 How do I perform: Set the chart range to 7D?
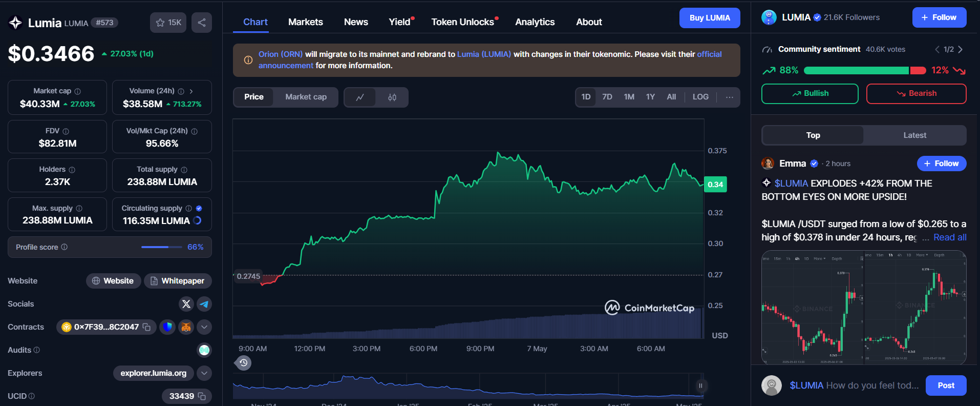click(607, 97)
